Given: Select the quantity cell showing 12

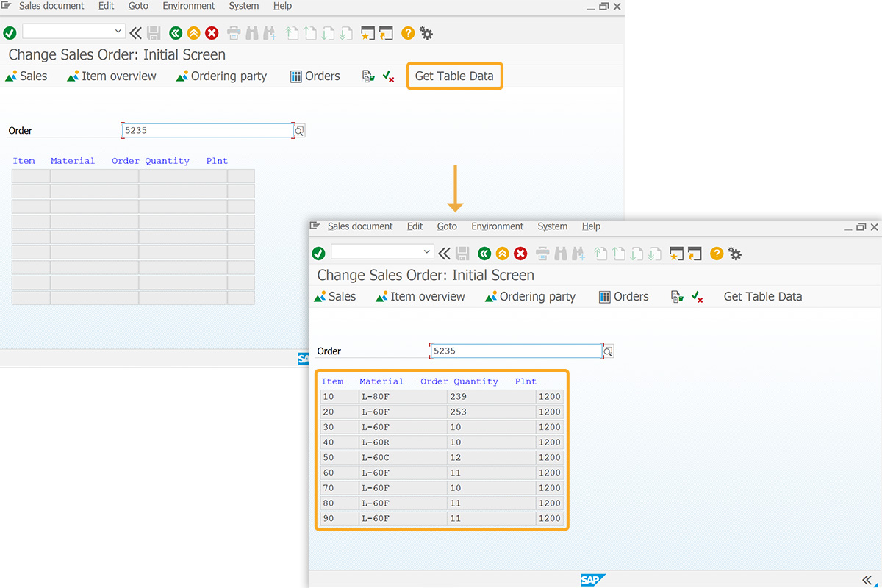Looking at the screenshot, I should pyautogui.click(x=492, y=458).
